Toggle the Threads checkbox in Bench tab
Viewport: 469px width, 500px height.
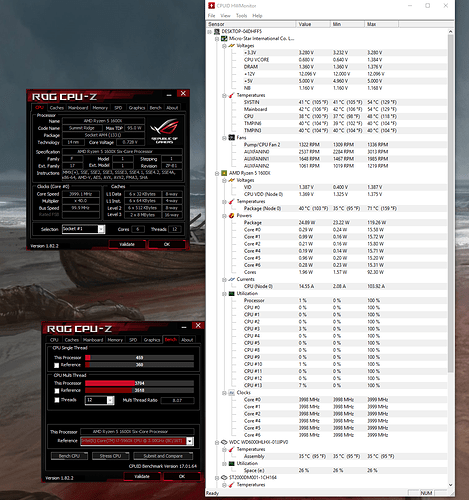point(57,400)
